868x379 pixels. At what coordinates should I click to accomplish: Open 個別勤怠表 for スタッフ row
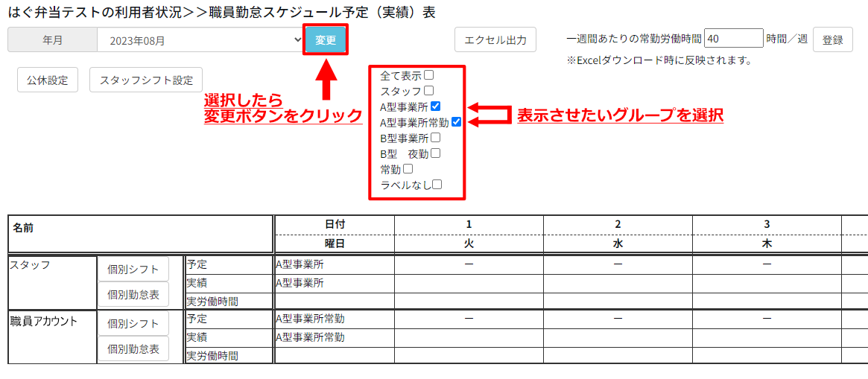point(133,294)
